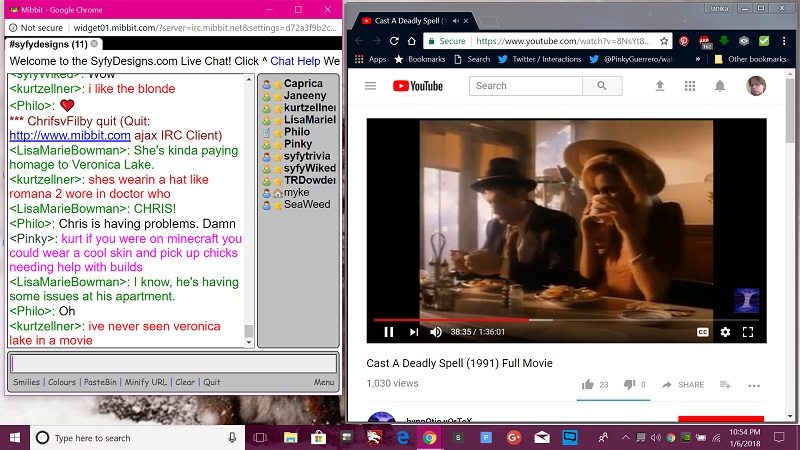Go back in YouTube browser window
800x450 pixels.
pyautogui.click(x=359, y=41)
